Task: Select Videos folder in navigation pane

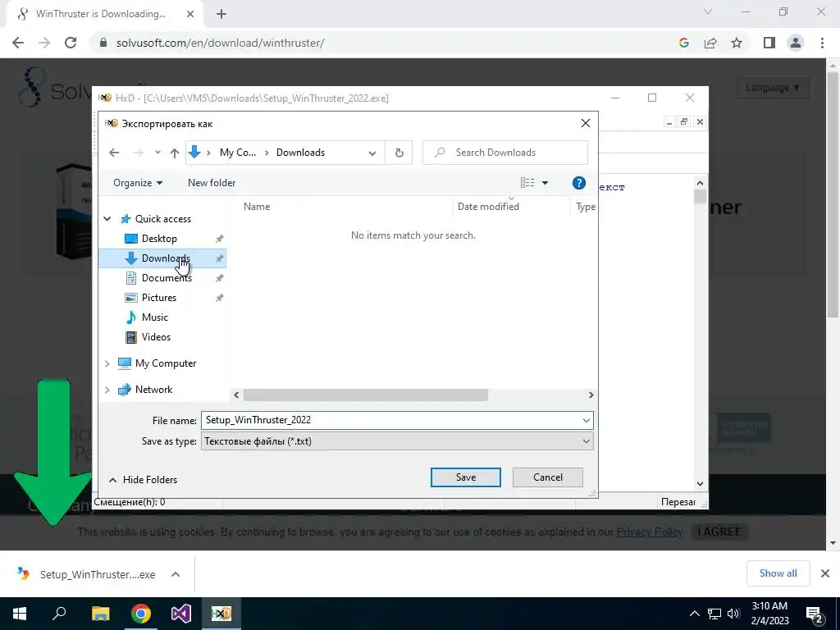Action: click(x=156, y=337)
